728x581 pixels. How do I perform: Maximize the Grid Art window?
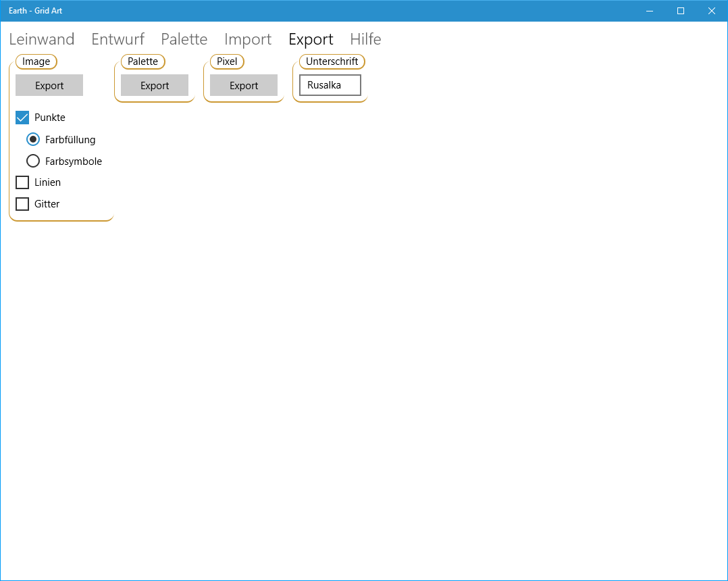681,11
